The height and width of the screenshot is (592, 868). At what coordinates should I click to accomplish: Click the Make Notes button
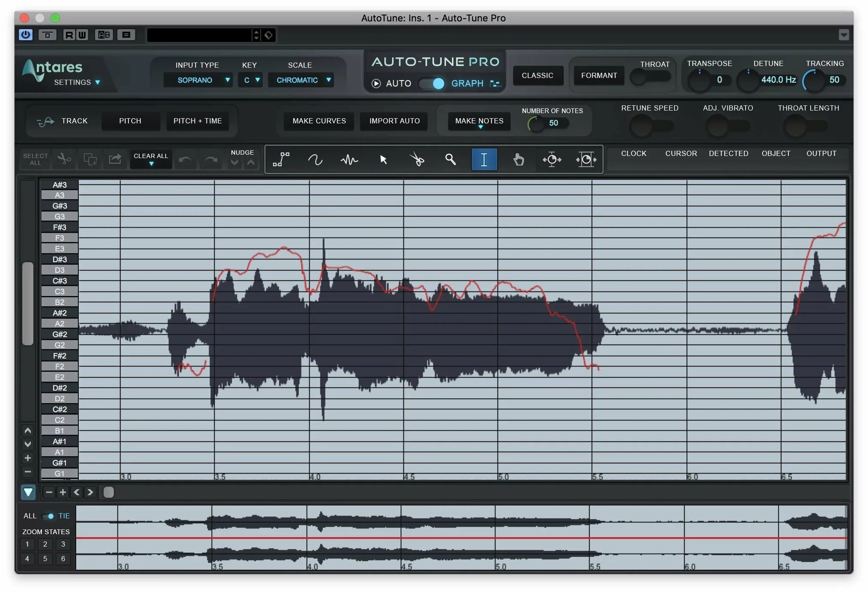pos(479,121)
